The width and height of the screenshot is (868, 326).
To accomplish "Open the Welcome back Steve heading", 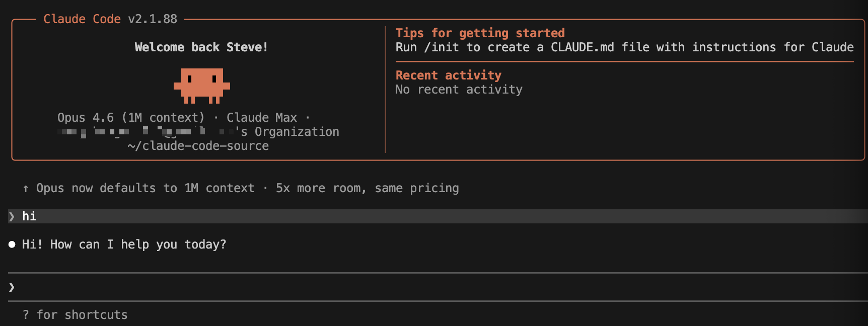I will coord(201,47).
